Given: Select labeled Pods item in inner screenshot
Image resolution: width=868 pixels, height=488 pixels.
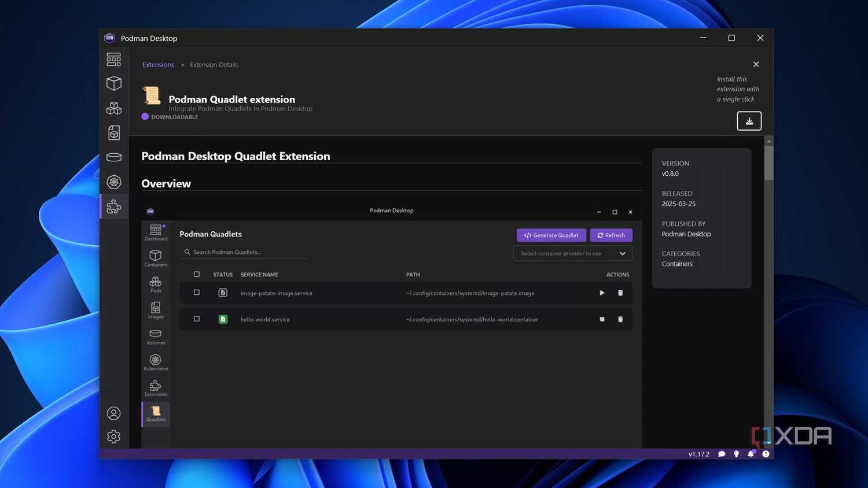Looking at the screenshot, I should pos(156,284).
